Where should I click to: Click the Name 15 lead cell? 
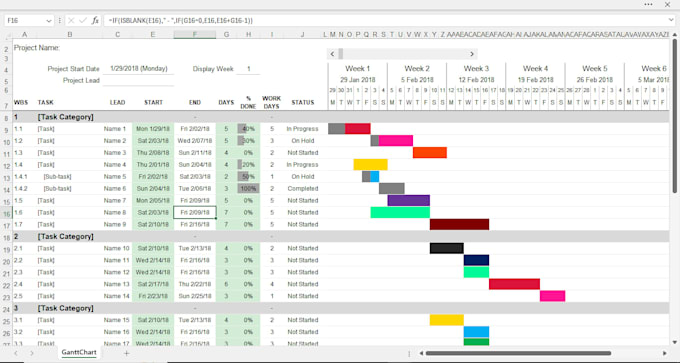click(117, 320)
